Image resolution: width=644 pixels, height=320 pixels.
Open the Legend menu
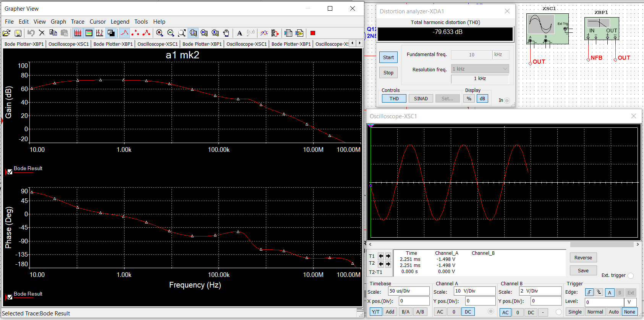point(120,22)
